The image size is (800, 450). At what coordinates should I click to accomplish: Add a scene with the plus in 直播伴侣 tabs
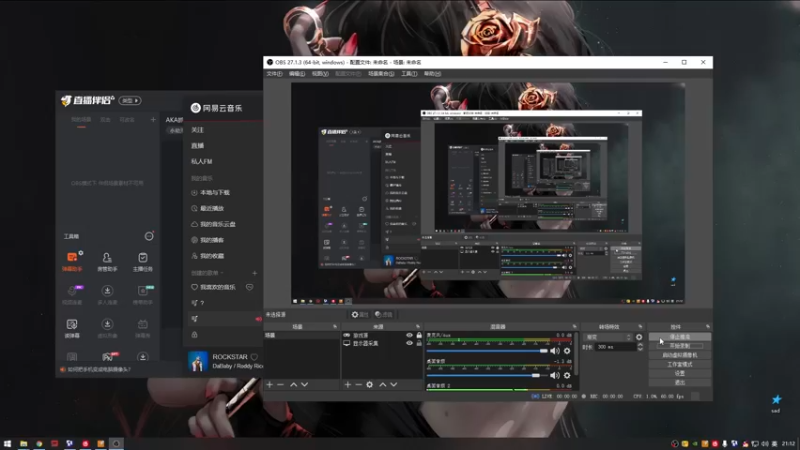pyautogui.click(x=153, y=119)
